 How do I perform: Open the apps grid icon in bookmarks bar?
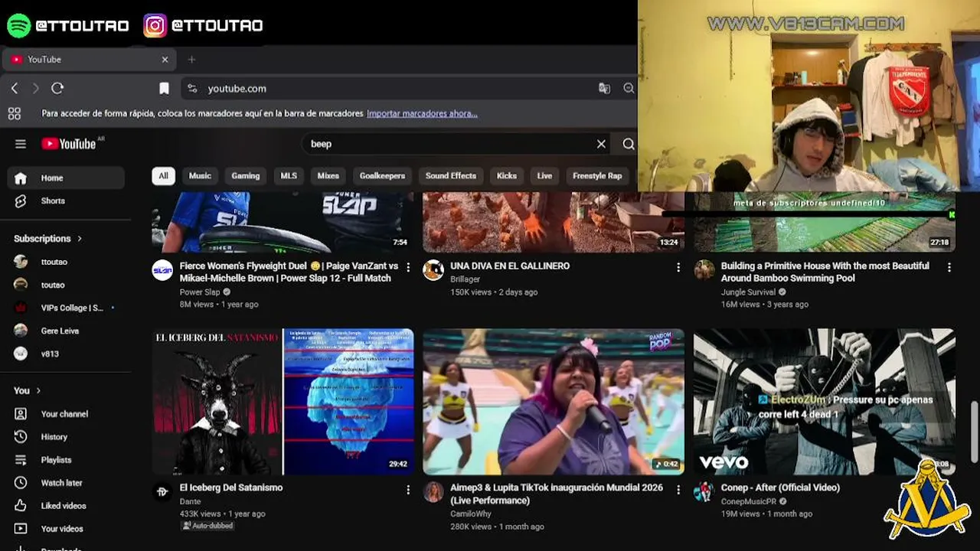pos(15,114)
